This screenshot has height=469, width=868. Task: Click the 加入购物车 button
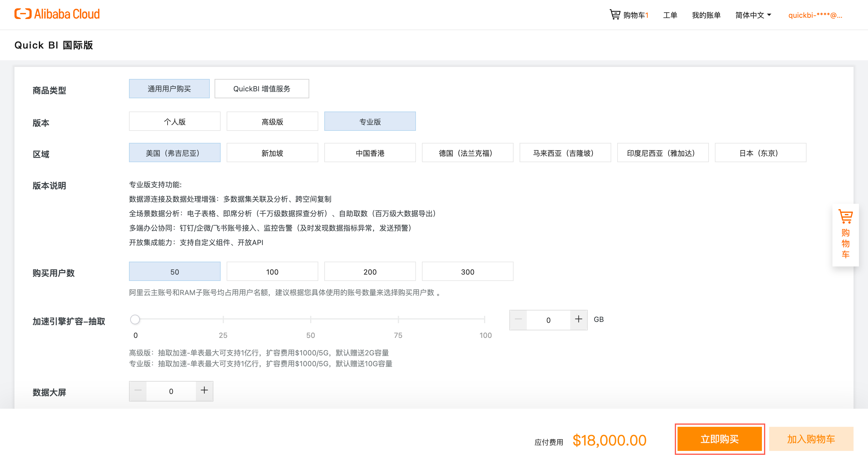(811, 439)
